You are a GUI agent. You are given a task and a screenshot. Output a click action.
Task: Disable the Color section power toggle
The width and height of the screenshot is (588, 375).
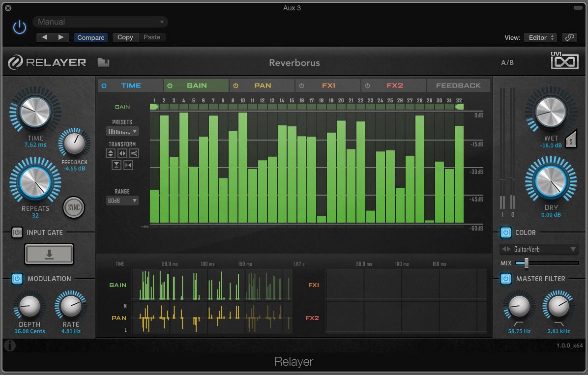pos(505,232)
